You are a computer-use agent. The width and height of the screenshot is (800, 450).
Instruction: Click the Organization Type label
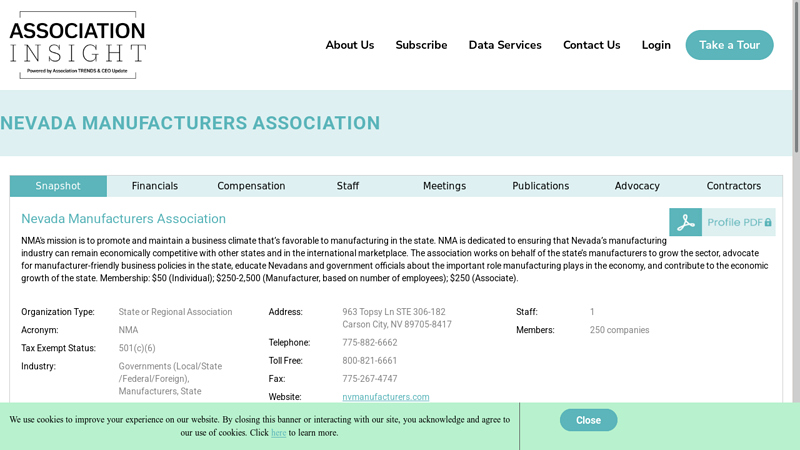click(58, 312)
